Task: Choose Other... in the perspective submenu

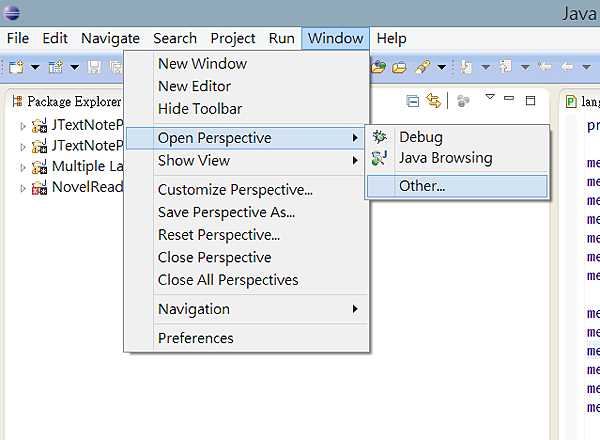Action: click(x=422, y=186)
